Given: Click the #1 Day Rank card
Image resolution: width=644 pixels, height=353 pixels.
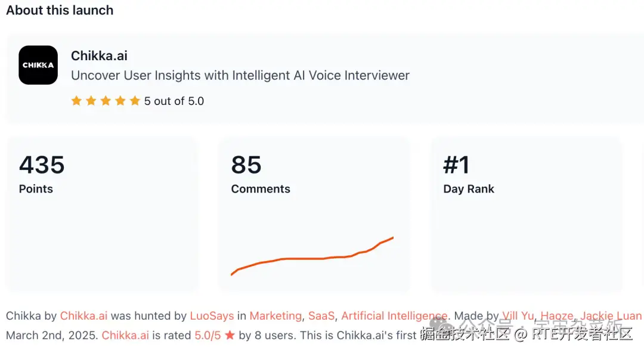Looking at the screenshot, I should (x=526, y=215).
